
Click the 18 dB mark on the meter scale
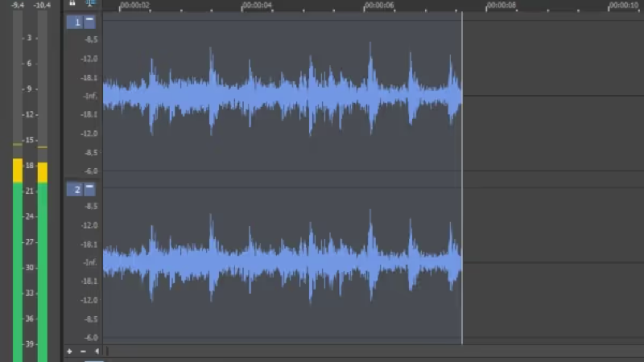pos(30,166)
